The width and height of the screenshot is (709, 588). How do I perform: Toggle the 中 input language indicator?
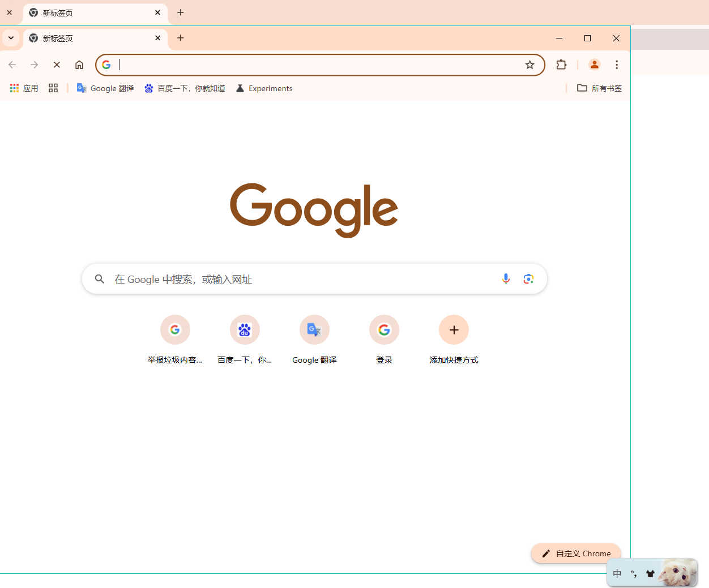(617, 574)
